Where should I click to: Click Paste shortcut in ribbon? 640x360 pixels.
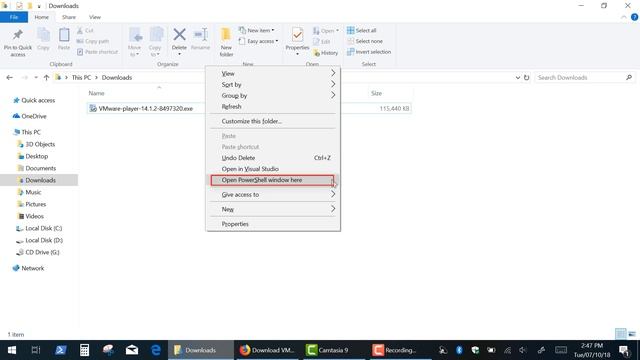98,52
